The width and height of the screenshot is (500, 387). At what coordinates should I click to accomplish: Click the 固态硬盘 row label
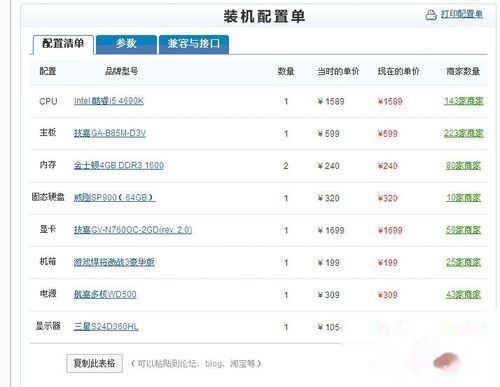coord(48,197)
